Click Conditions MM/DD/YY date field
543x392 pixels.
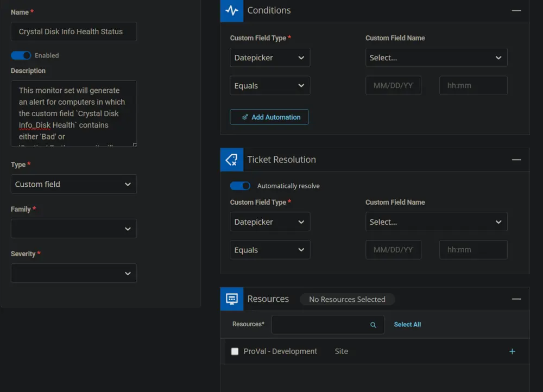[393, 86]
